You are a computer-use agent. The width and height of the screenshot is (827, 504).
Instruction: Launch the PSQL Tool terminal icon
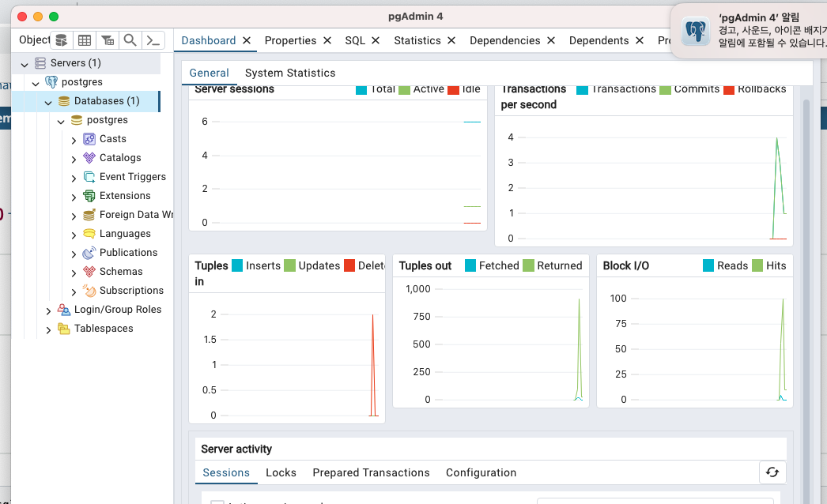click(x=153, y=40)
